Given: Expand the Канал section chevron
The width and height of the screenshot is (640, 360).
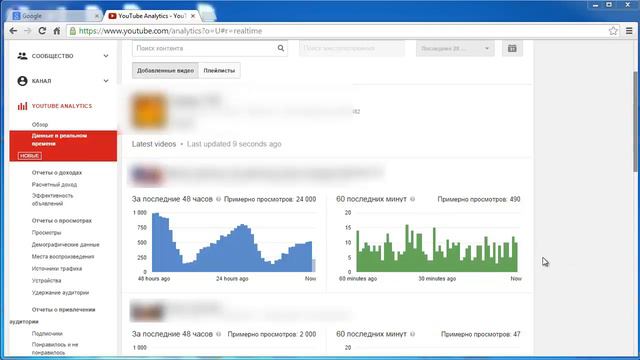Looking at the screenshot, I should [x=106, y=81].
